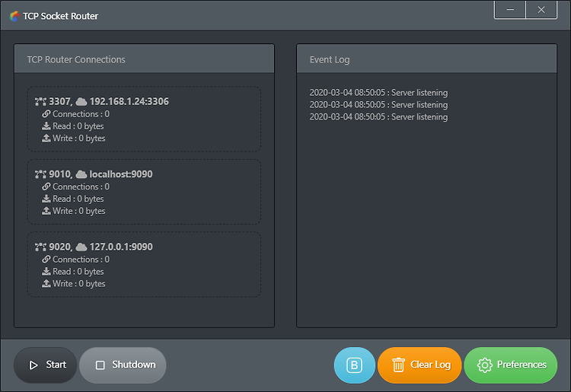Click the network icon beside port 3307

(40, 101)
